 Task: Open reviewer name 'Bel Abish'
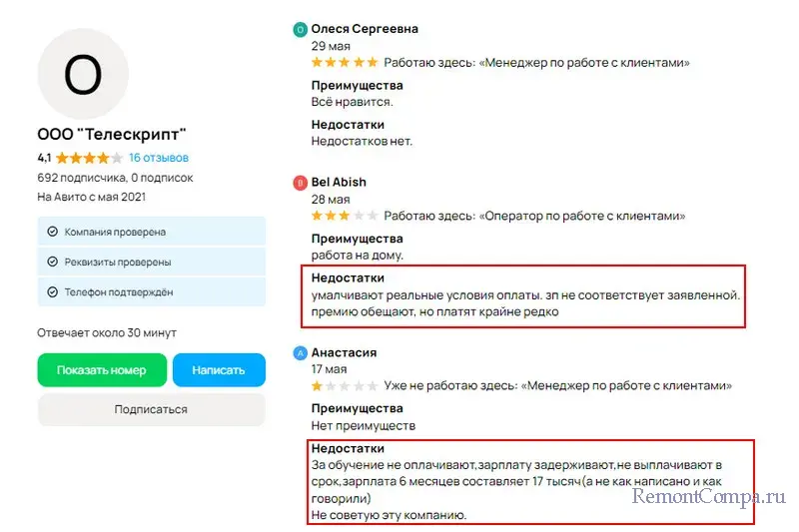[x=339, y=183]
